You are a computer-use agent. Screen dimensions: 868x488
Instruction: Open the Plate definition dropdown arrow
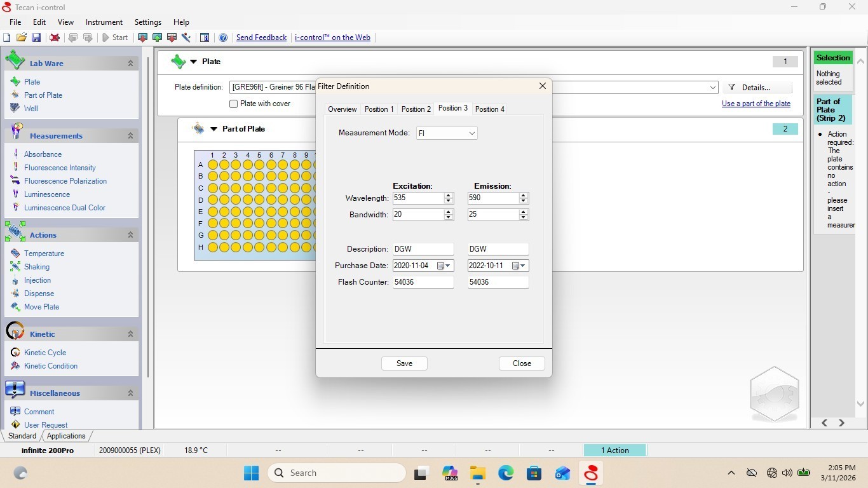click(x=712, y=88)
